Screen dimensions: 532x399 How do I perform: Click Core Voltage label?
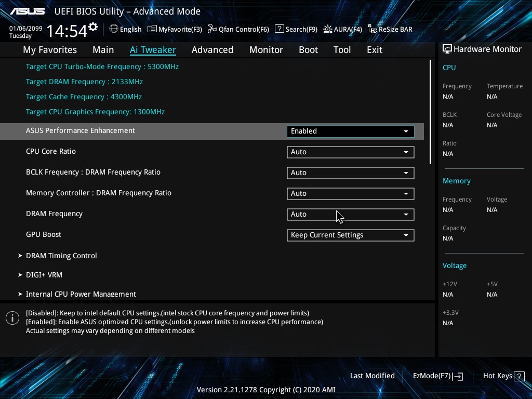[504, 115]
